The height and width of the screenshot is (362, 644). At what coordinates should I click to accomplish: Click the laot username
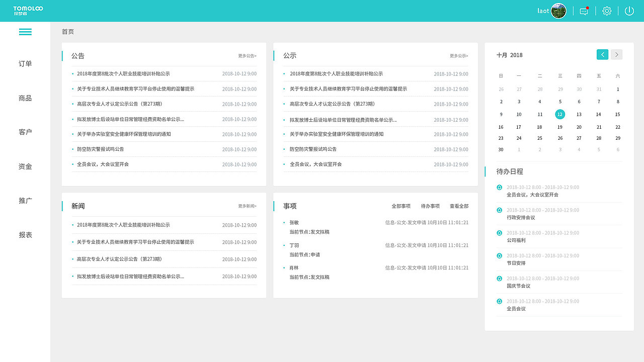(543, 11)
